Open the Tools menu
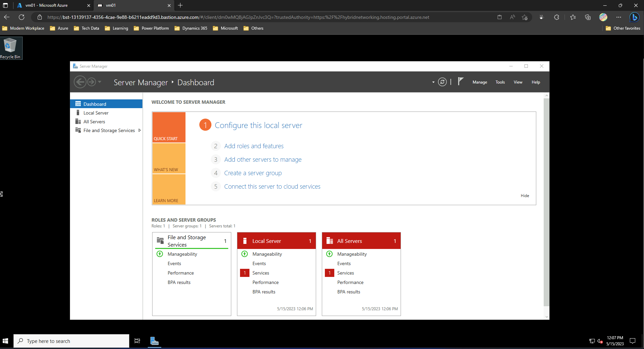The height and width of the screenshot is (349, 644). point(500,82)
